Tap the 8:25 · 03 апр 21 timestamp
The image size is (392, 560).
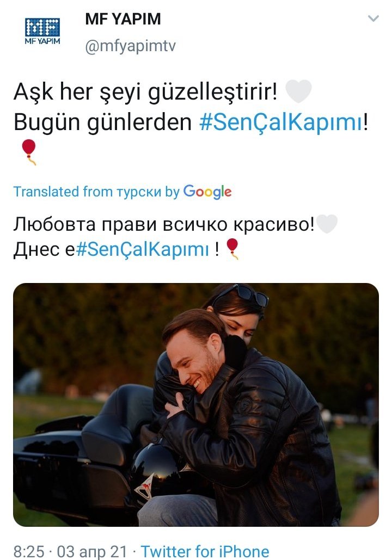[x=70, y=551]
